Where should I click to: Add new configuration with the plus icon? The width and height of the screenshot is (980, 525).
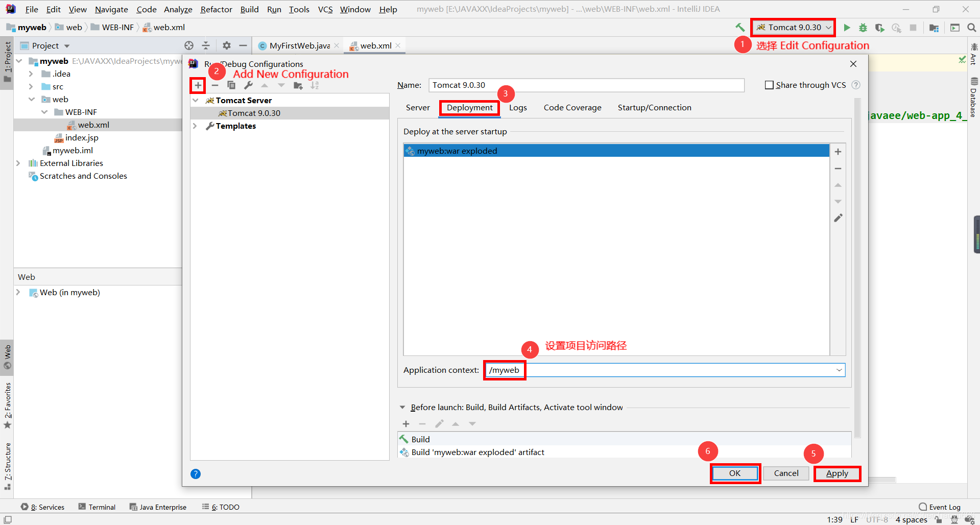point(198,85)
